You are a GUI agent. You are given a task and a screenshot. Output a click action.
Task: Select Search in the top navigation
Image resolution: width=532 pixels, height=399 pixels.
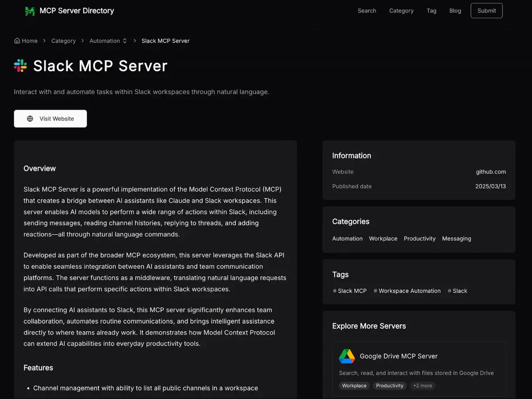pyautogui.click(x=367, y=10)
